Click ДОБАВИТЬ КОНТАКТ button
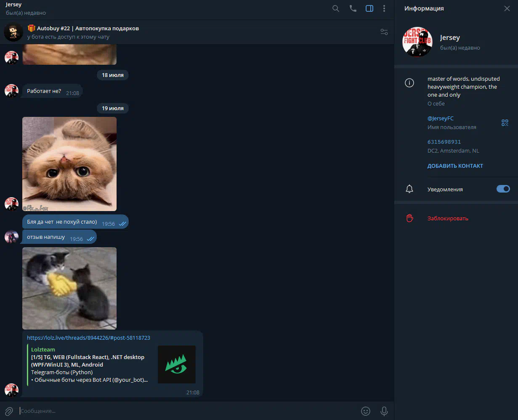 [455, 166]
